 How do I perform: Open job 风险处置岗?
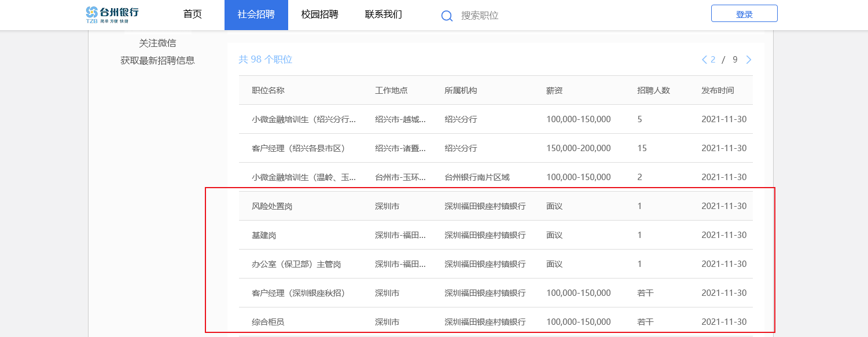[272, 206]
